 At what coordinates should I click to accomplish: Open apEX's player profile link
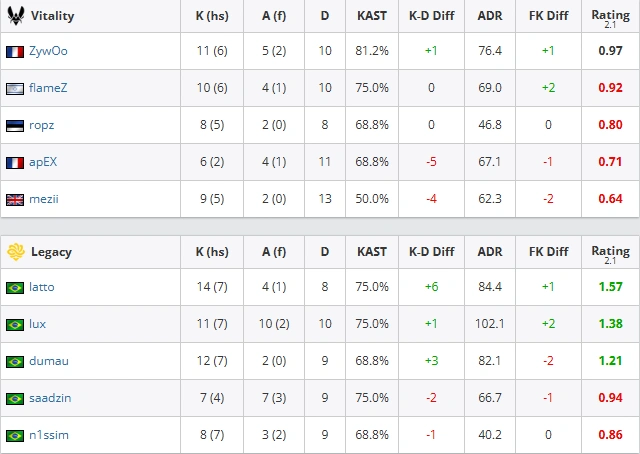tap(43, 162)
